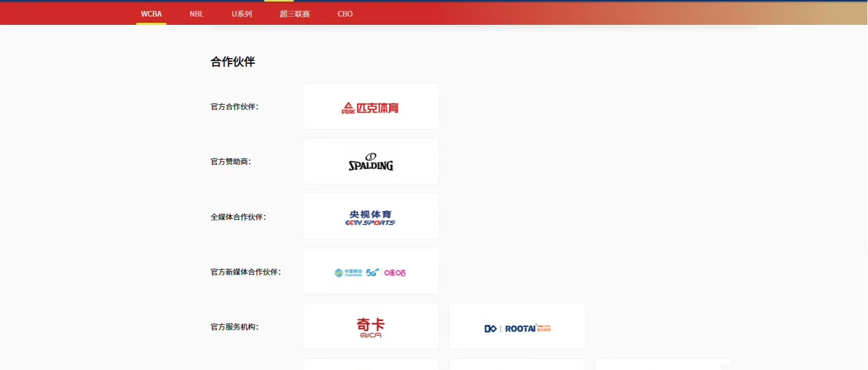Viewport: 868px width, 370px height.
Task: Switch to the WCBA tab
Action: tap(151, 14)
